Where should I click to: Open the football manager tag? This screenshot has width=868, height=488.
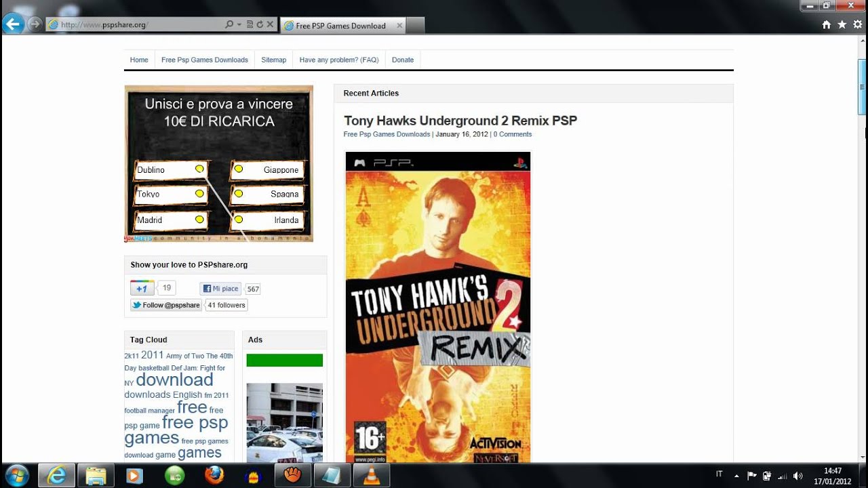[149, 411]
